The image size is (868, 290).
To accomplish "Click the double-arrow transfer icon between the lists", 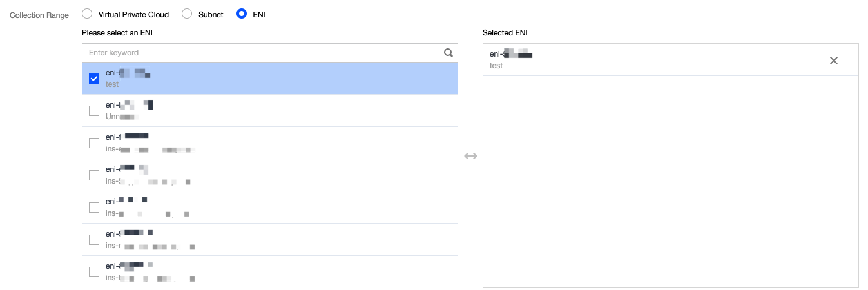I will [x=470, y=156].
